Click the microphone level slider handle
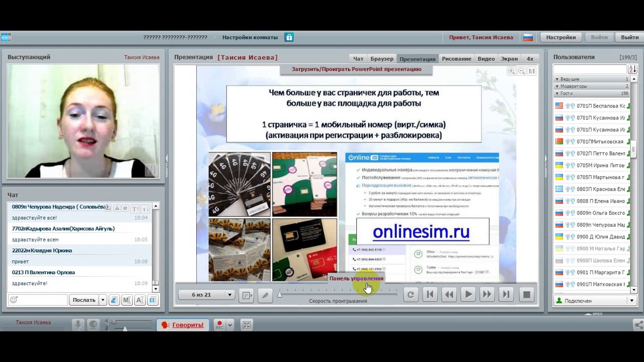 tap(125, 328)
